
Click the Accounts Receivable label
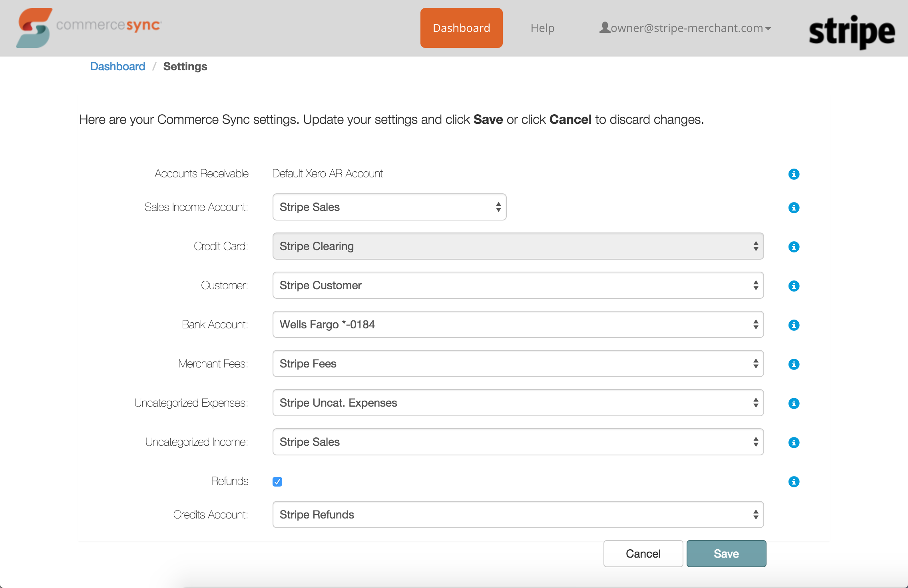tap(201, 173)
